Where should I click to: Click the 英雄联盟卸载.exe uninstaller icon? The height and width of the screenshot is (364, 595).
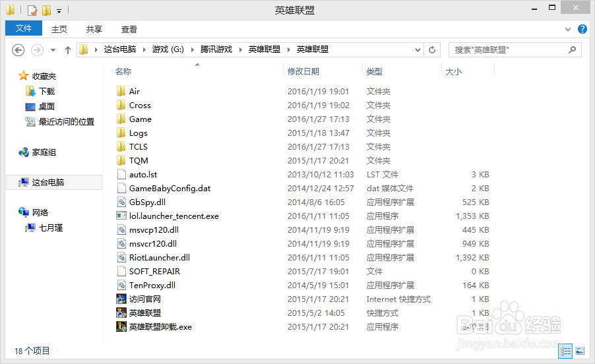(x=121, y=326)
